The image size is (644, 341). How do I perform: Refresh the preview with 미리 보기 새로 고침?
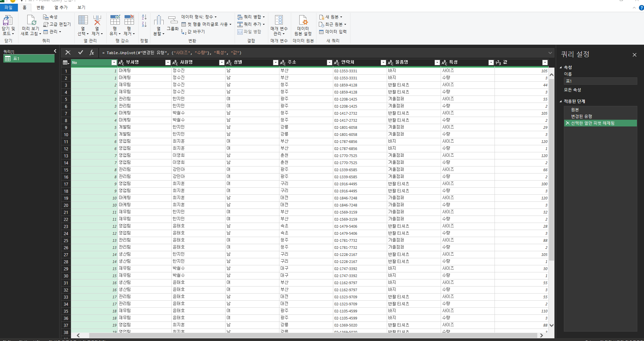pyautogui.click(x=31, y=21)
